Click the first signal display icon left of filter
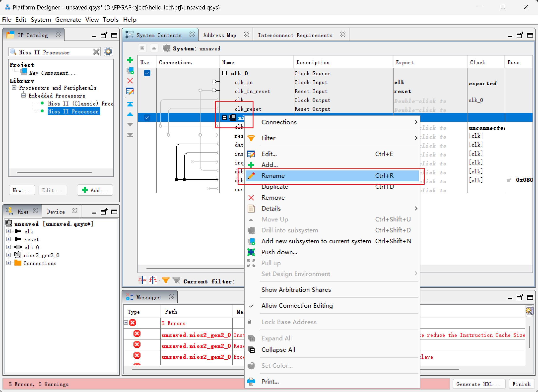This screenshot has height=392, width=538. point(142,281)
